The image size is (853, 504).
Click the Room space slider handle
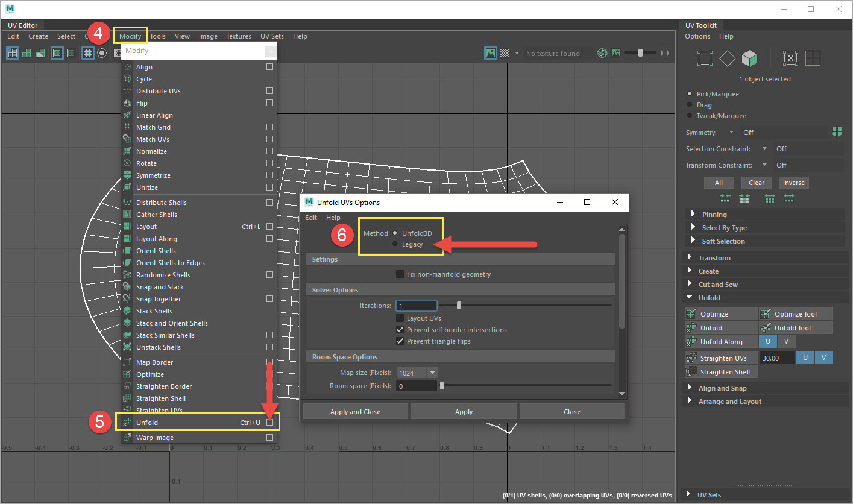(x=442, y=386)
